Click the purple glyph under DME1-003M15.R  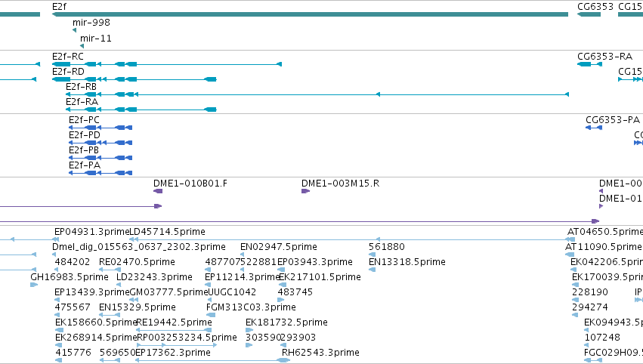click(x=305, y=191)
